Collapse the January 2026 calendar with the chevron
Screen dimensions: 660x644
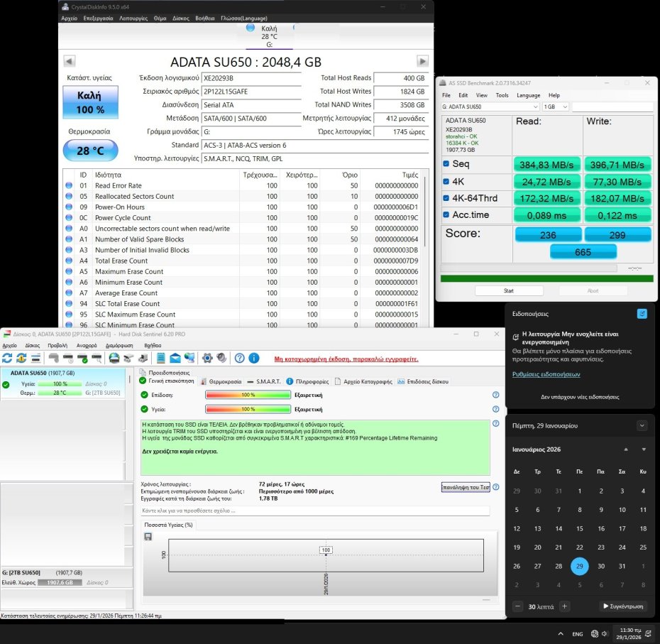click(642, 425)
